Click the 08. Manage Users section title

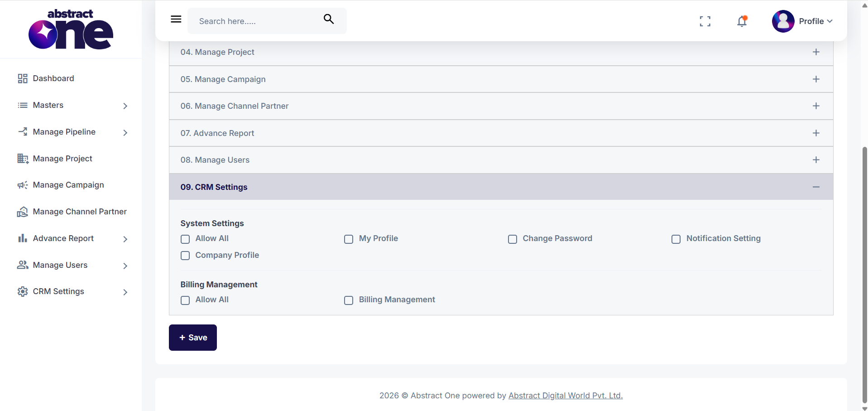click(215, 160)
